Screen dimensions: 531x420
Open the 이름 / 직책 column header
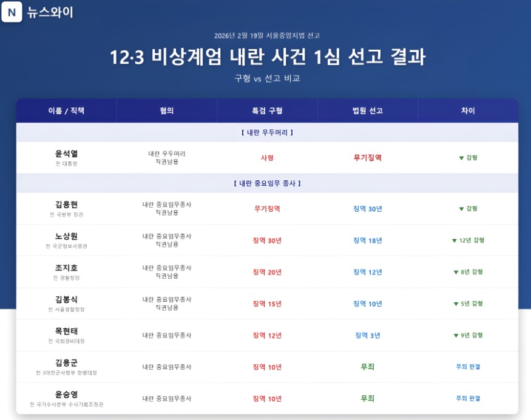67,110
